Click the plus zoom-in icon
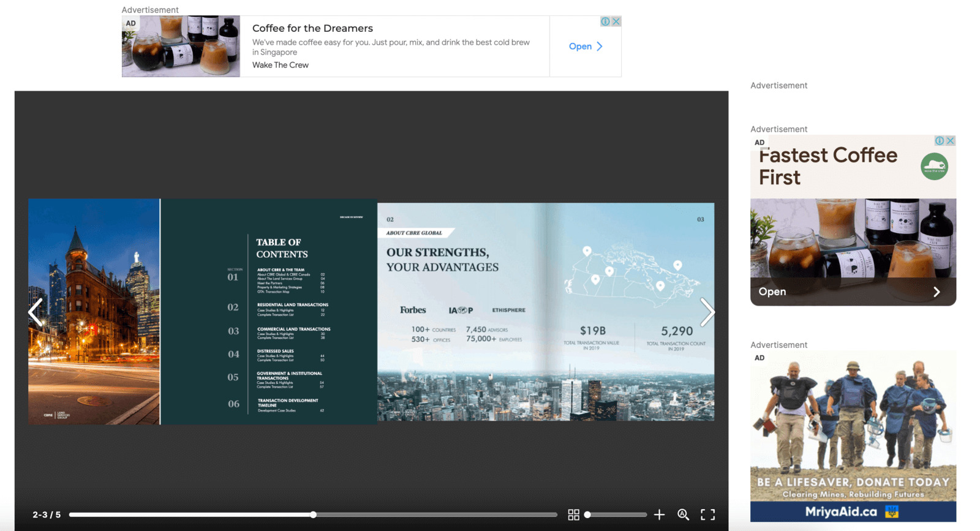Screen dimensions: 980x531 point(659,514)
